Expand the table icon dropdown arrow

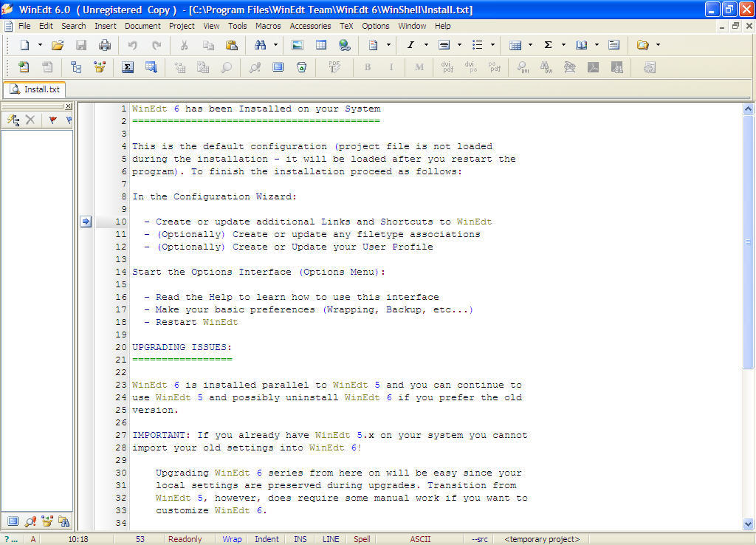530,45
